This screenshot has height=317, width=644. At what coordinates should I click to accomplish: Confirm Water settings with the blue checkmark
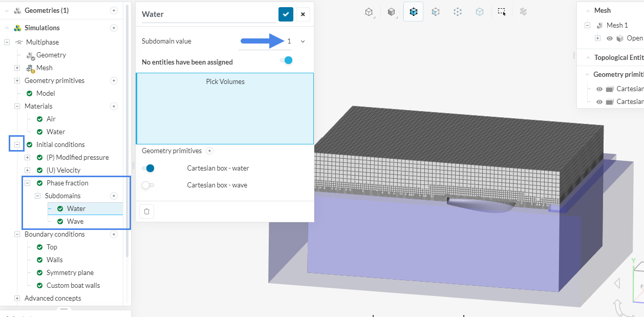pyautogui.click(x=286, y=14)
